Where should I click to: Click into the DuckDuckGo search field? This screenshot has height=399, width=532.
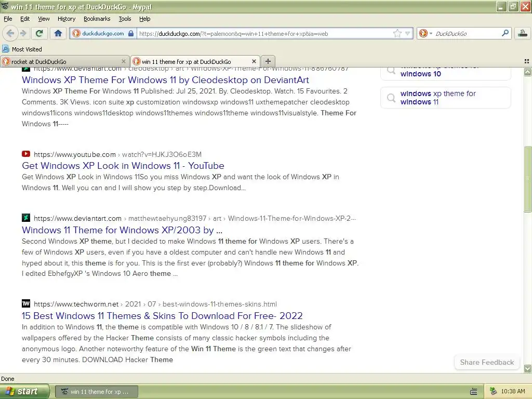(x=467, y=34)
